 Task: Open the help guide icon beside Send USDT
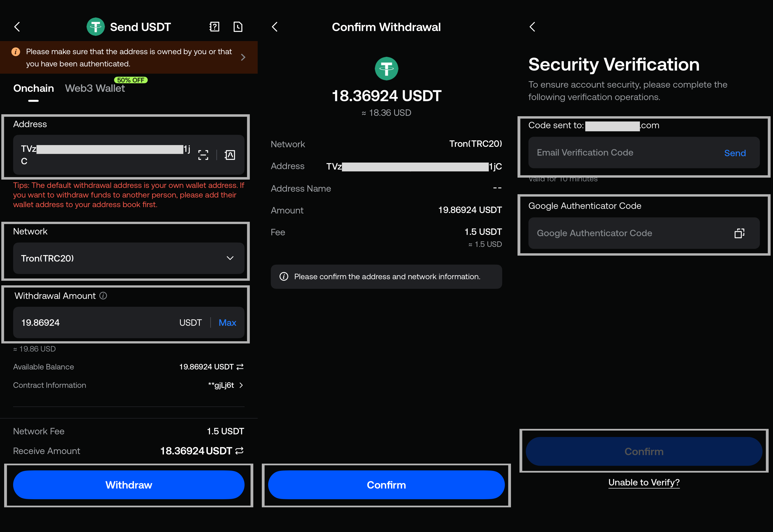coord(214,27)
